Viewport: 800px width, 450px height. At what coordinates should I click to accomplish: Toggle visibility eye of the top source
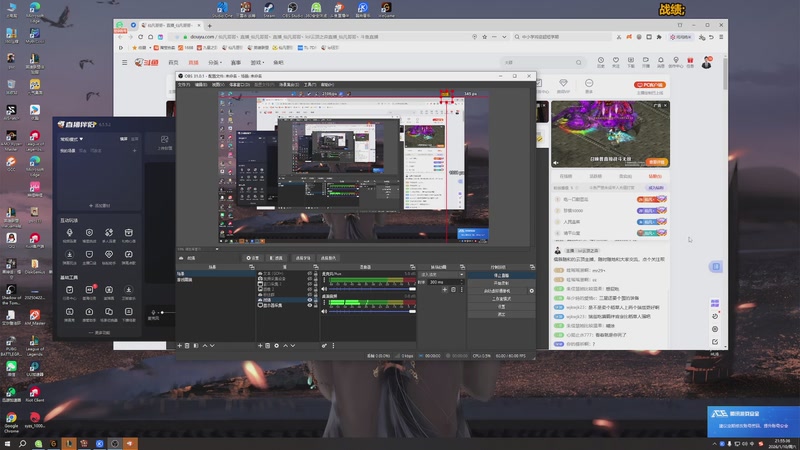(310, 273)
